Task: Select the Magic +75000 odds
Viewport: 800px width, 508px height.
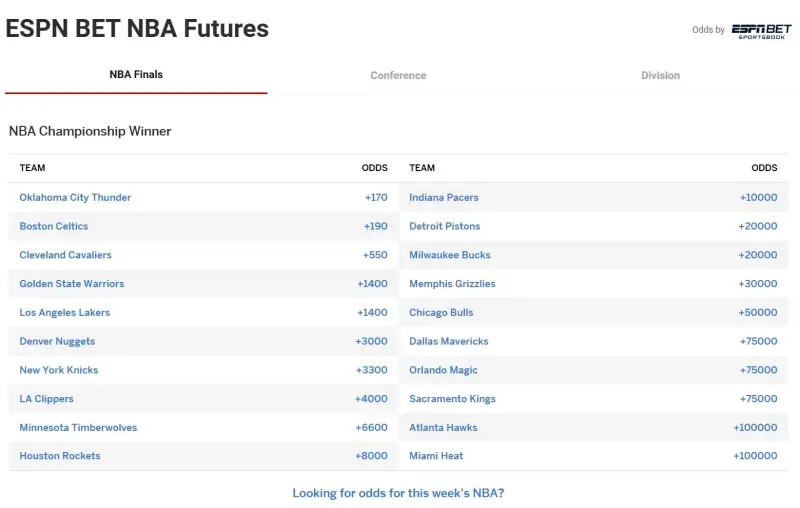Action: click(x=758, y=370)
